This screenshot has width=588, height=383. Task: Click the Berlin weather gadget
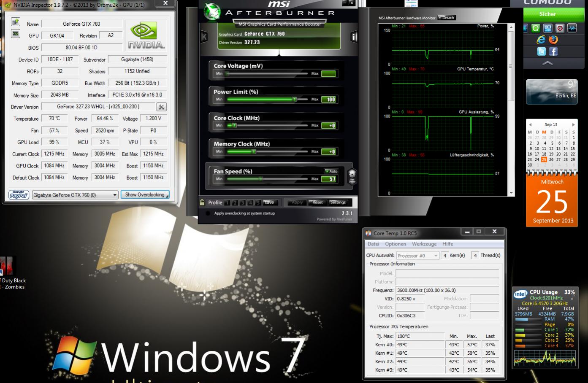click(x=552, y=91)
